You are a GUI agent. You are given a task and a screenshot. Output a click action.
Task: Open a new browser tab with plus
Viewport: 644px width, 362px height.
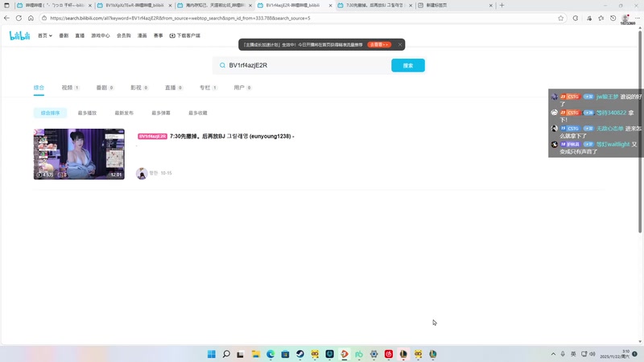(x=502, y=6)
